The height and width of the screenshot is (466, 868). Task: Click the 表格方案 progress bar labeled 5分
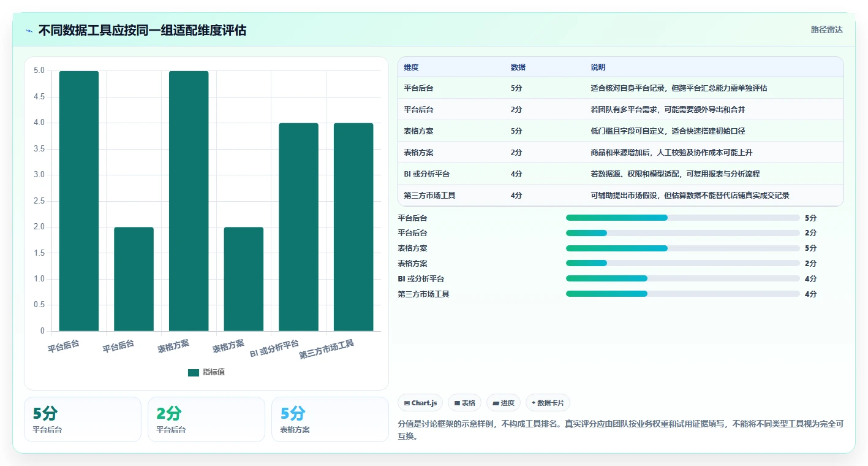tap(683, 248)
